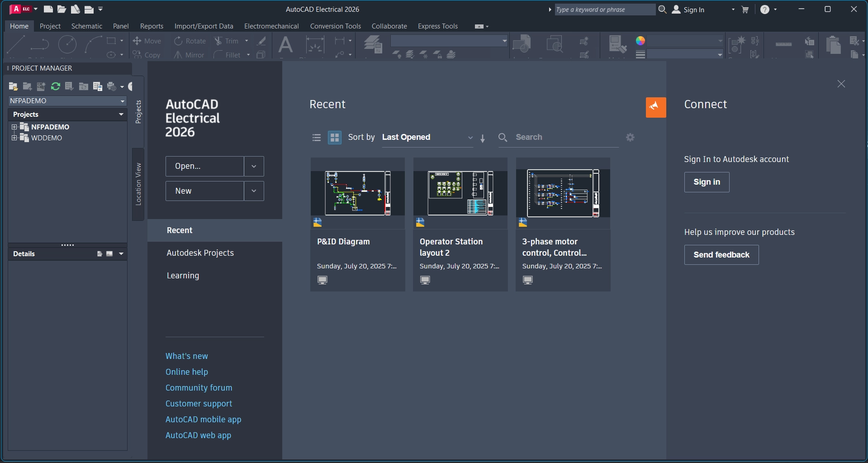
Task: Click the Measure ruler icon in ribbon
Action: coord(783,44)
